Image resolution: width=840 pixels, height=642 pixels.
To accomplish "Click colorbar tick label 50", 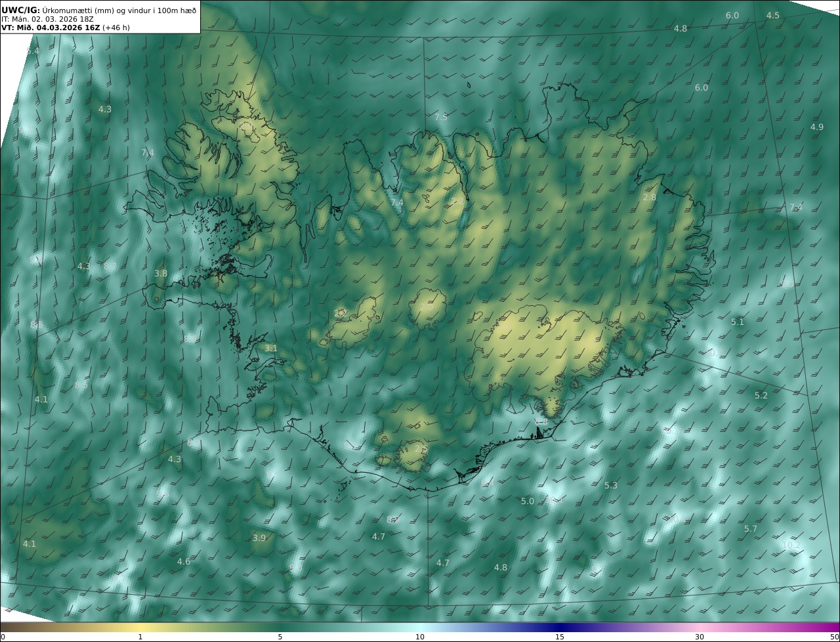I will 834,637.
